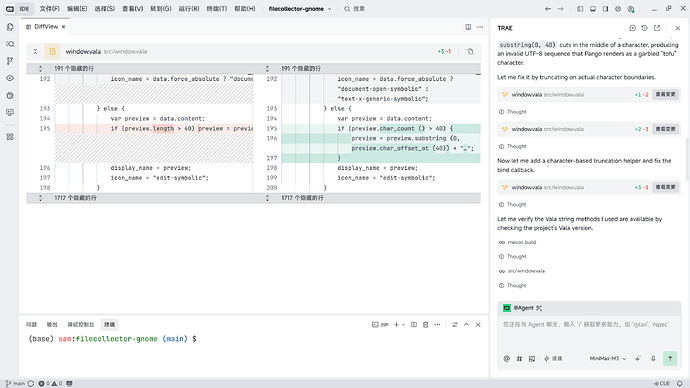The height and width of the screenshot is (388, 690).
Task: Navigate back with the left arrow
Action: [548, 9]
